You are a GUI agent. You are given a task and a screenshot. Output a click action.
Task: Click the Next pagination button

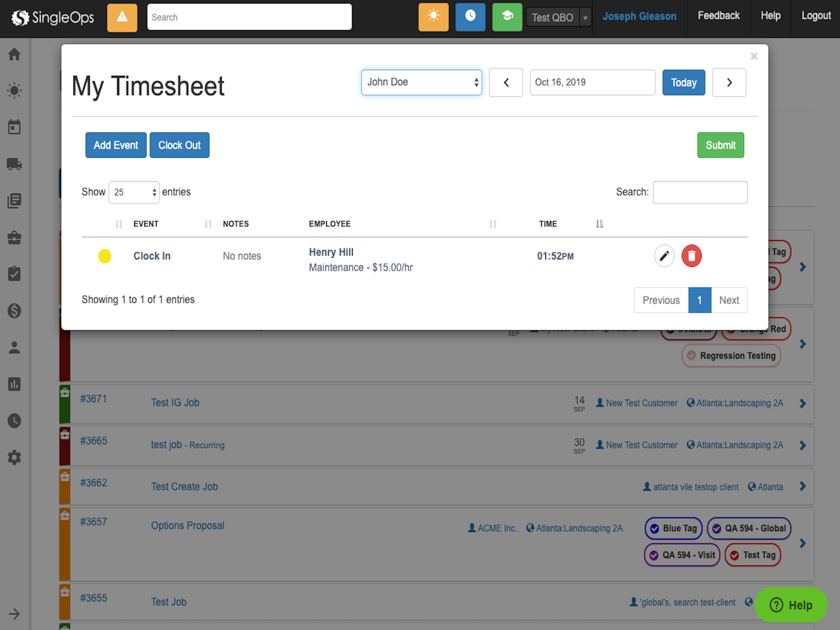[729, 300]
